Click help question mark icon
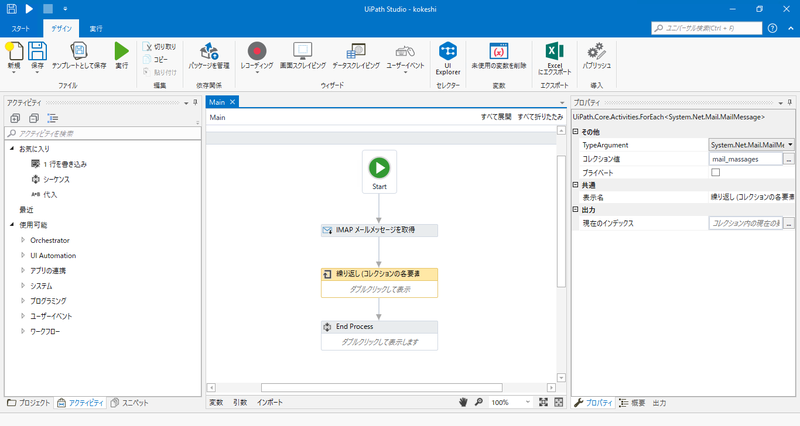Viewport: 800px width, 426px height. point(772,28)
